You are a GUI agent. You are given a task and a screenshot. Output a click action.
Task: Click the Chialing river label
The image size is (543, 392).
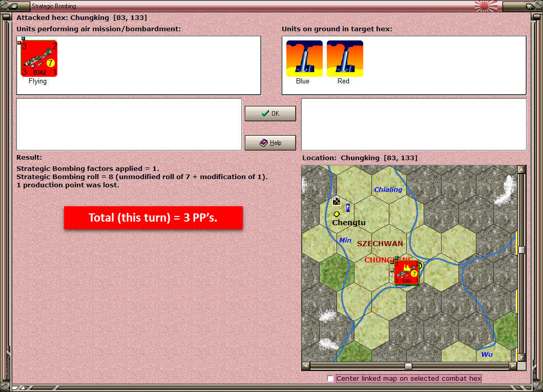click(x=388, y=189)
